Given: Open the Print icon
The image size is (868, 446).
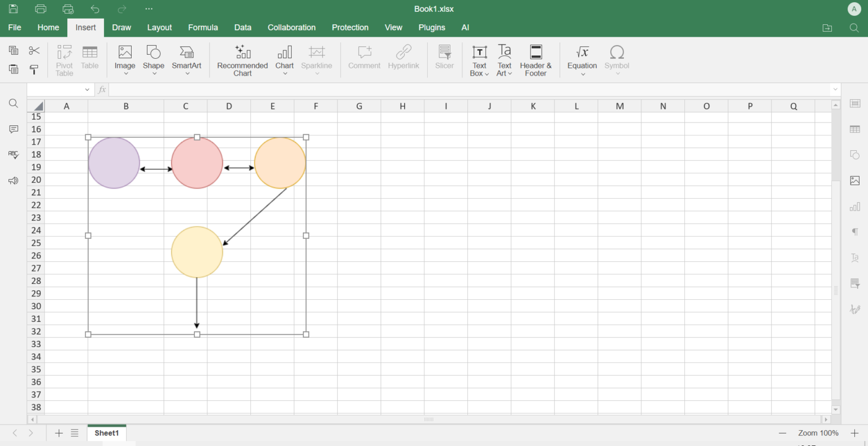Looking at the screenshot, I should (x=40, y=8).
